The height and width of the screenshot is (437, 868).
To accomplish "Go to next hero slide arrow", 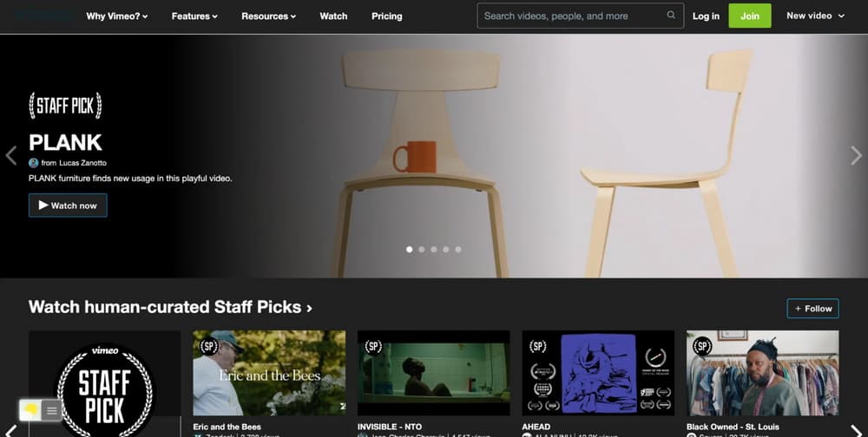I will 856,155.
